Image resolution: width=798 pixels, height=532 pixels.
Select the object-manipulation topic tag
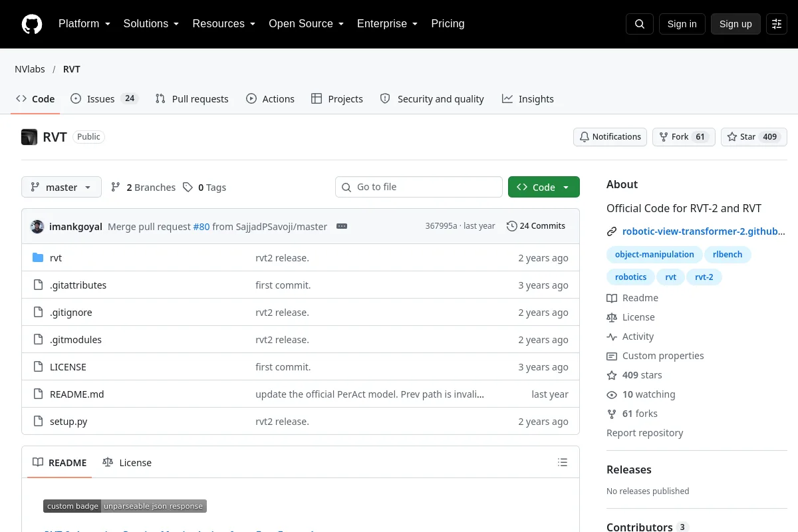(654, 255)
